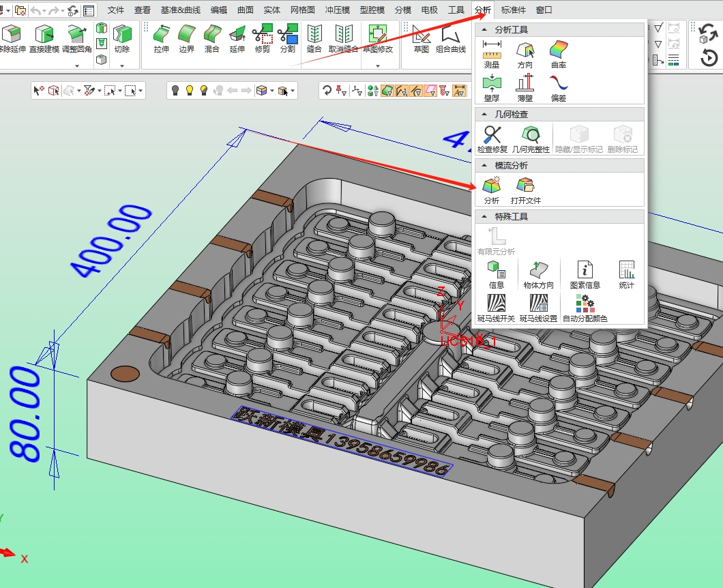Click the 取消缝合 unstitch tool
The width and height of the screenshot is (723, 588).
344,39
